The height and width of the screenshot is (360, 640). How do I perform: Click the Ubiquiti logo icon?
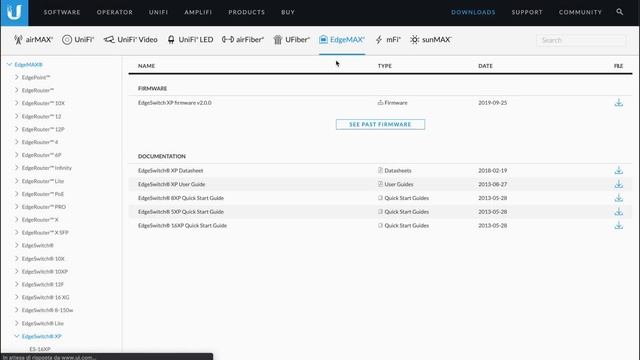pos(14,13)
